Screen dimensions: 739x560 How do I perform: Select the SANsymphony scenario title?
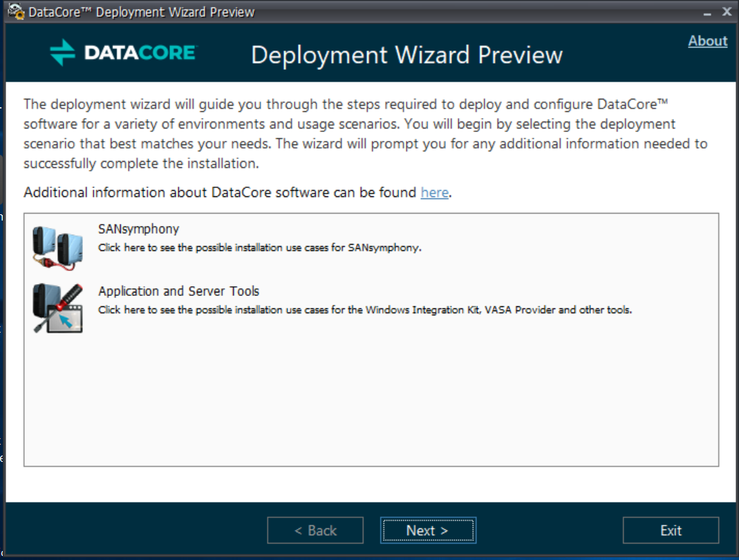click(139, 229)
